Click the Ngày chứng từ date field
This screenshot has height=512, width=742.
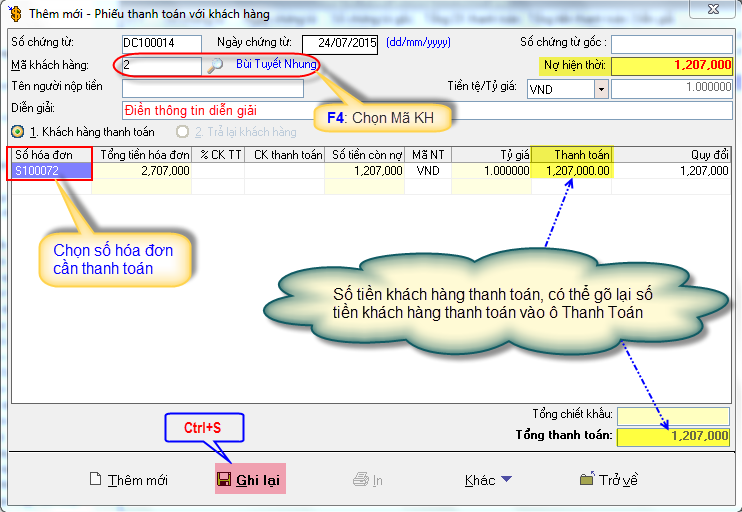342,43
